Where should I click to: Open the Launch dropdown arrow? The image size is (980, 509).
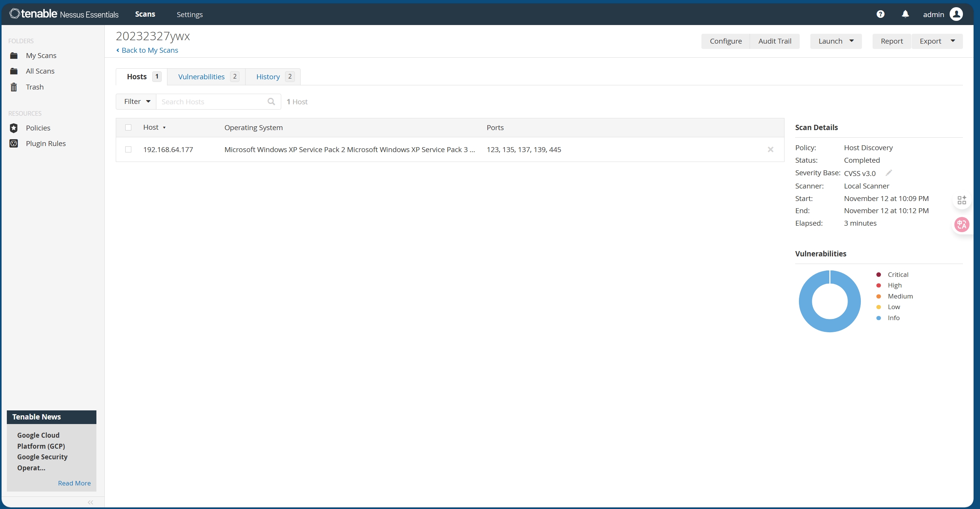(851, 41)
